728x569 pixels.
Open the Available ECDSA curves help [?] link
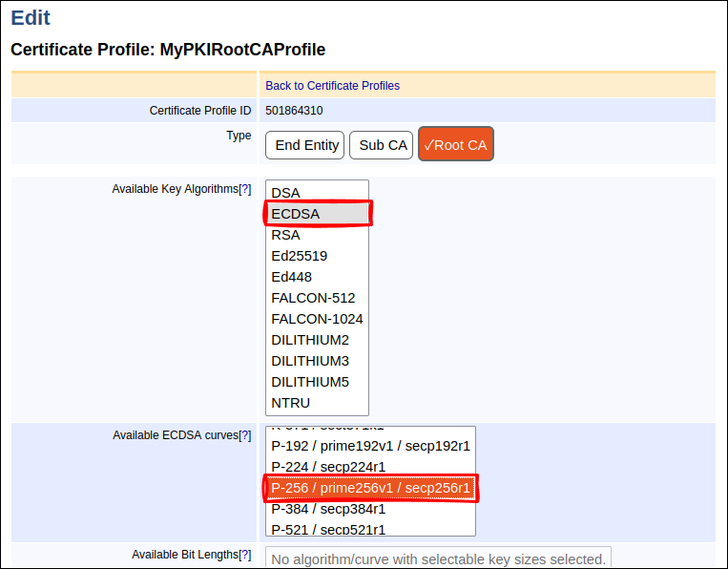tap(244, 435)
